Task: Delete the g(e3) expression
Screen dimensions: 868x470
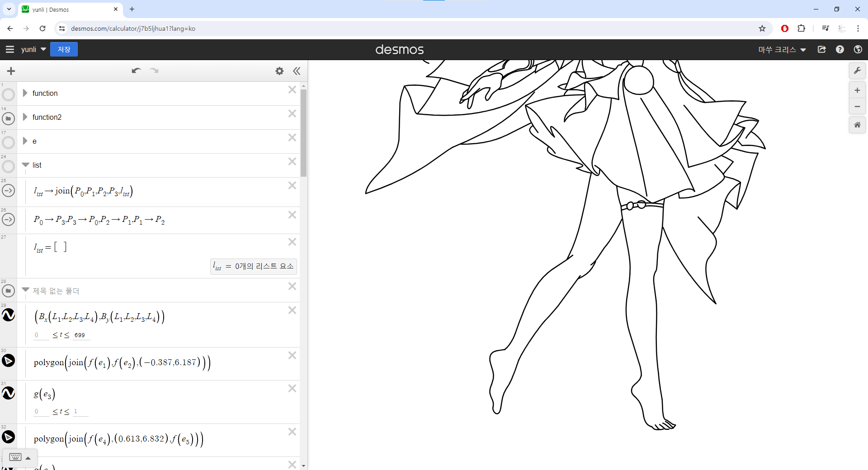Action: (292, 388)
